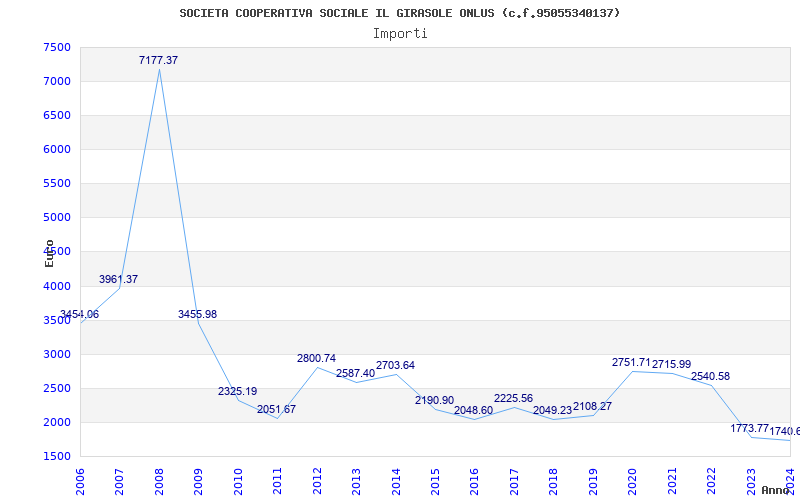Select the 2012 year label on x-axis

coord(317,480)
